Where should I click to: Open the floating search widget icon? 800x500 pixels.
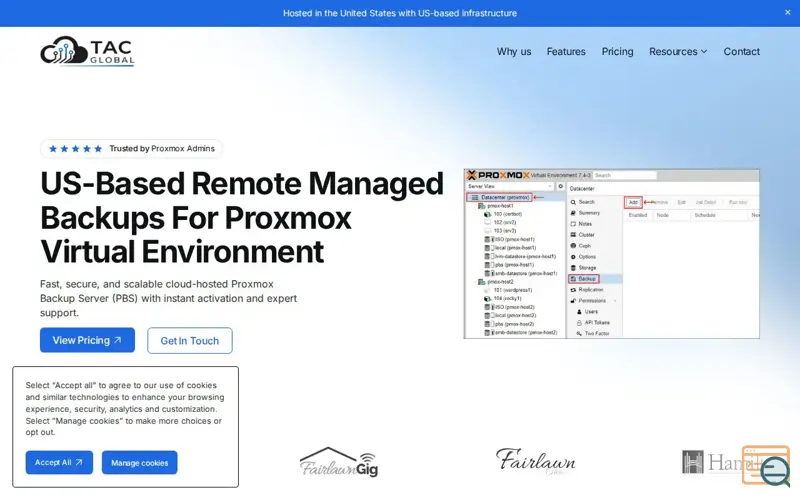(766, 465)
